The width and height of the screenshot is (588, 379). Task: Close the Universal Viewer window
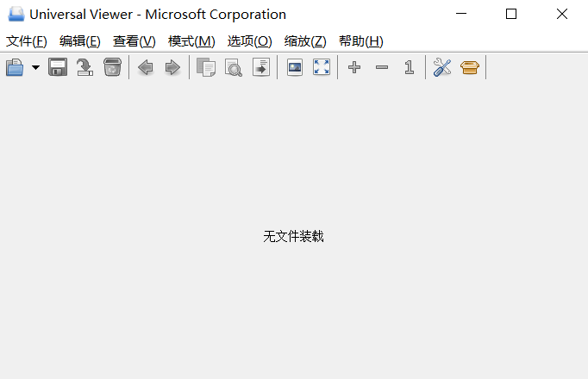click(x=562, y=14)
